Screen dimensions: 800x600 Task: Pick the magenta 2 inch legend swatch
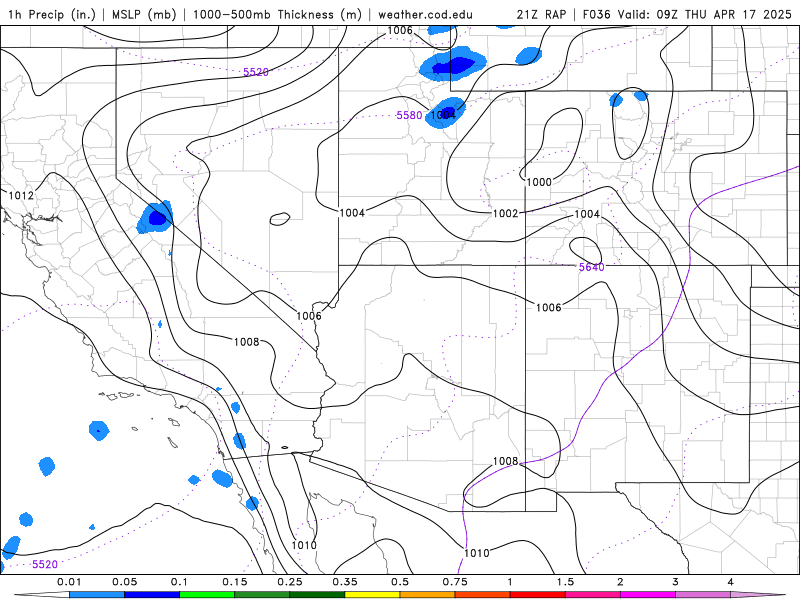648,595
